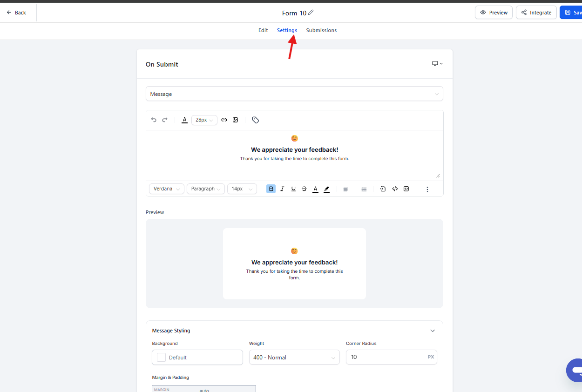
Task: Open the On Submit Message dropdown
Action: coord(294,94)
